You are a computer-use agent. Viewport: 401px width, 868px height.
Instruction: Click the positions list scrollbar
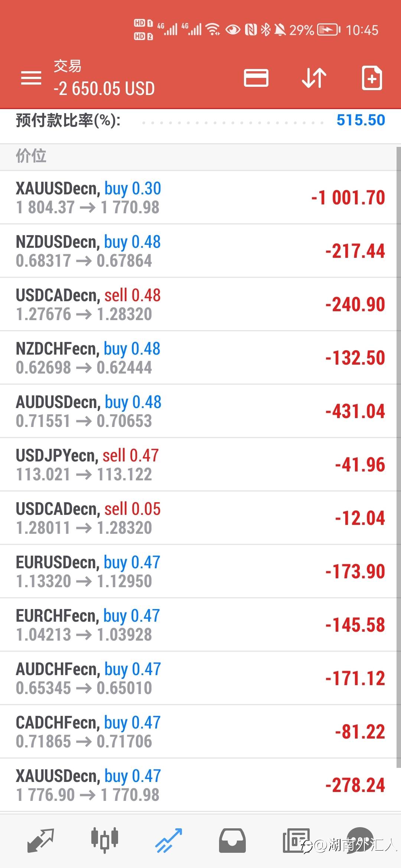point(399,456)
